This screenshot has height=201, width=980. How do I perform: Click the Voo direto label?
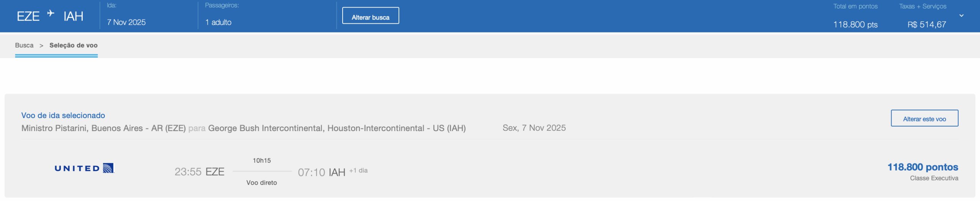pos(261,183)
